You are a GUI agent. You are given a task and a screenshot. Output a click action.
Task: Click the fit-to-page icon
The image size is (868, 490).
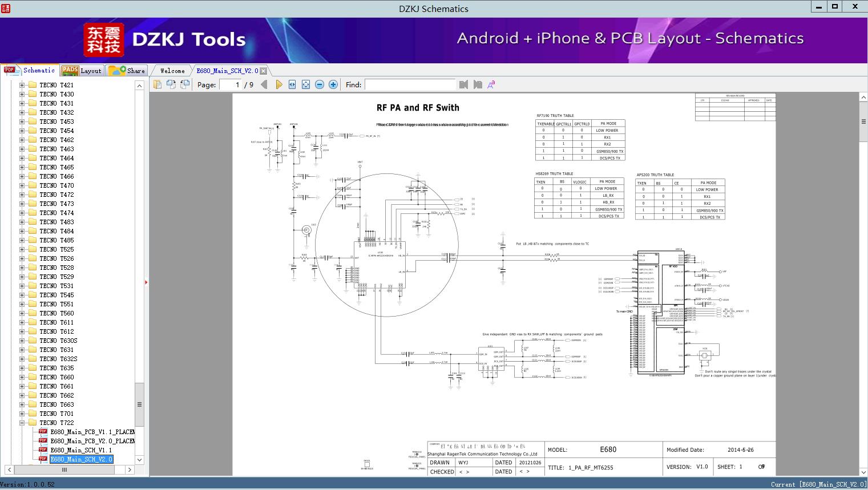(x=306, y=84)
